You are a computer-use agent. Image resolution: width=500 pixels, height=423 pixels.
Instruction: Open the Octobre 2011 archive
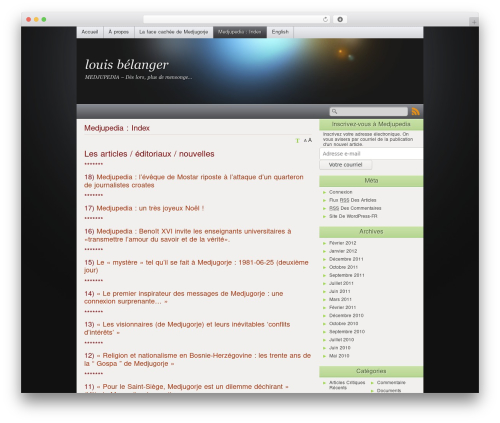(343, 267)
